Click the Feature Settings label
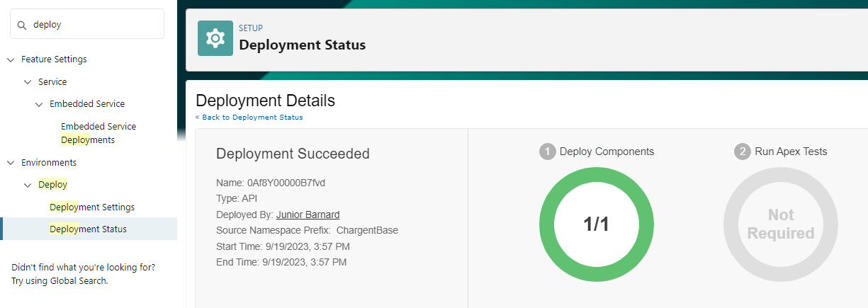Screen dimensions: 868x308 pyautogui.click(x=54, y=59)
